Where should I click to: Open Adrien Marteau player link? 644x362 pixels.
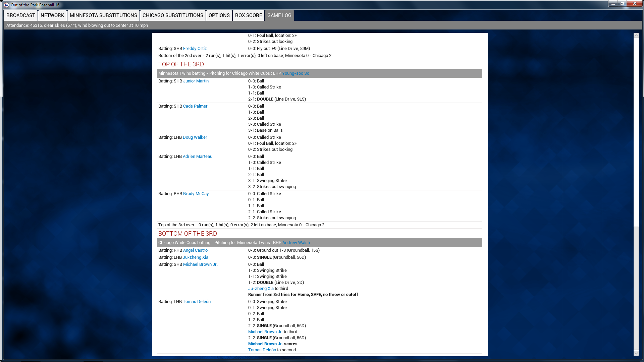point(197,157)
